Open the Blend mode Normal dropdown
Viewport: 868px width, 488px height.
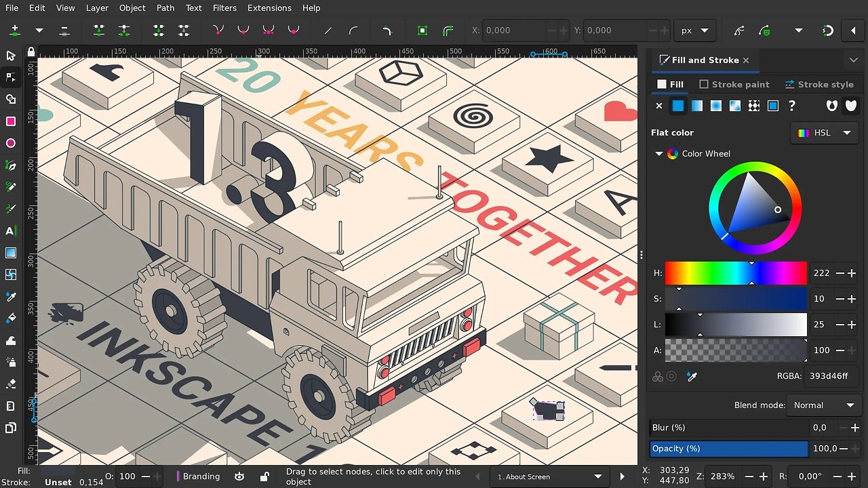point(824,405)
